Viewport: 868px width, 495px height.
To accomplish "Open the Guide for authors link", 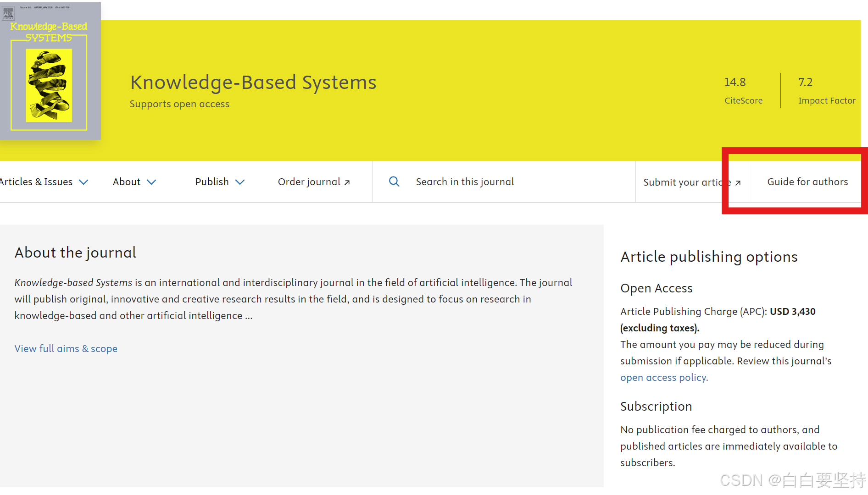I will tap(807, 182).
